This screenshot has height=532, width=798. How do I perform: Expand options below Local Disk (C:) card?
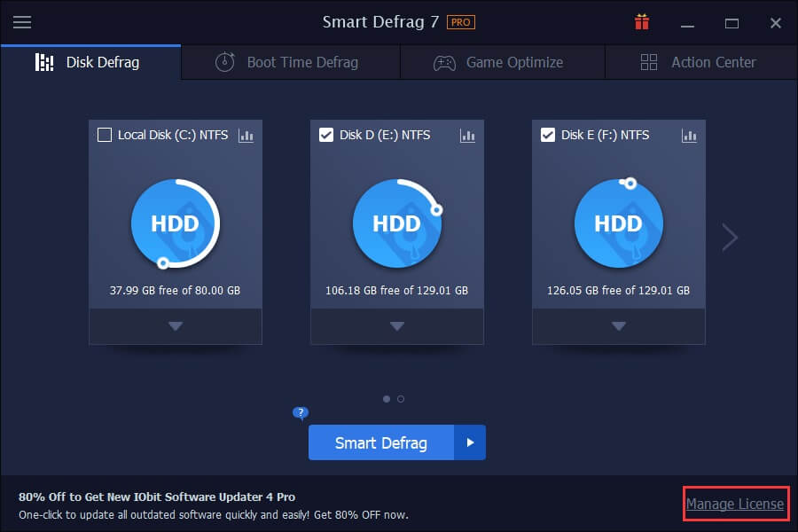pos(176,326)
